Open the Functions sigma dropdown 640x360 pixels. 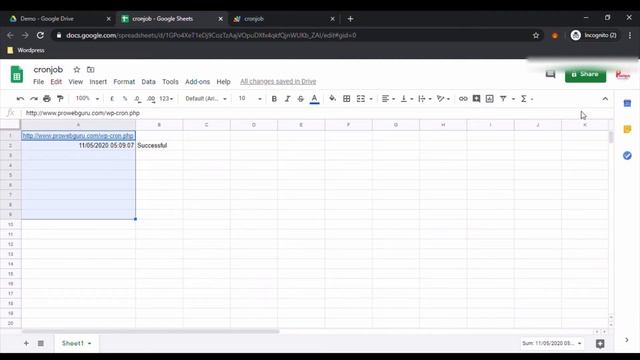pos(527,99)
